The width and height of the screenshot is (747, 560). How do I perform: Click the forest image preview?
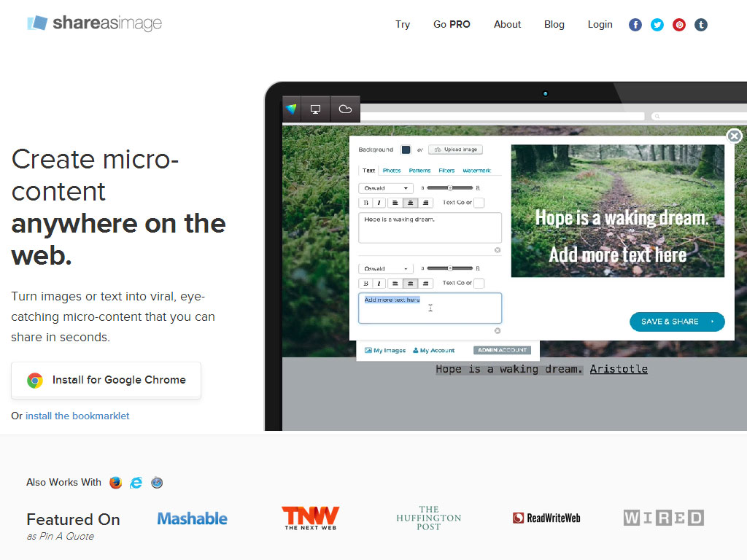(617, 211)
